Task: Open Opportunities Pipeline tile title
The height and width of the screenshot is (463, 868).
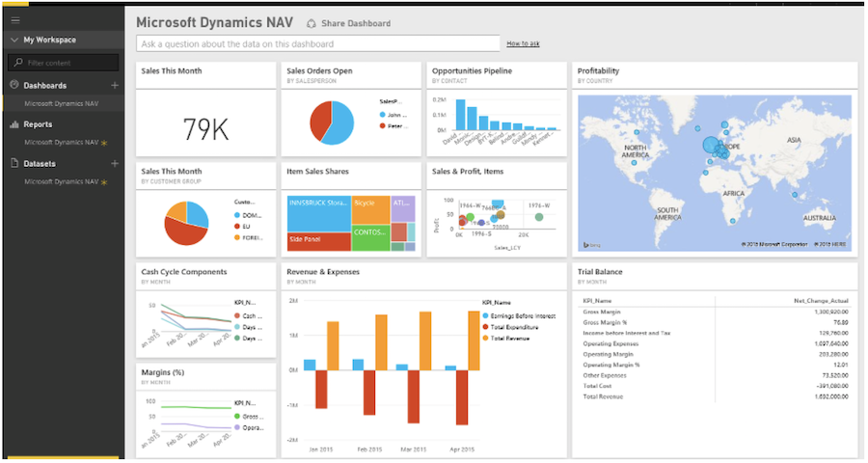Action: coord(472,70)
